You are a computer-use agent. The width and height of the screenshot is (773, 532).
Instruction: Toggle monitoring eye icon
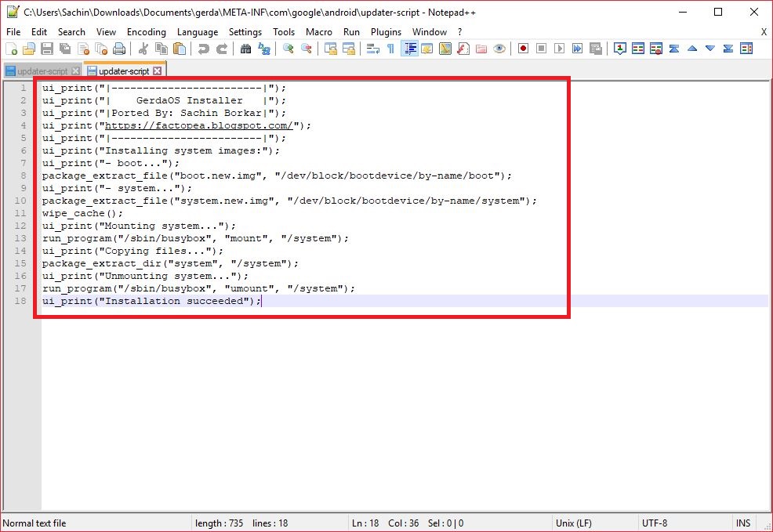pyautogui.click(x=499, y=49)
